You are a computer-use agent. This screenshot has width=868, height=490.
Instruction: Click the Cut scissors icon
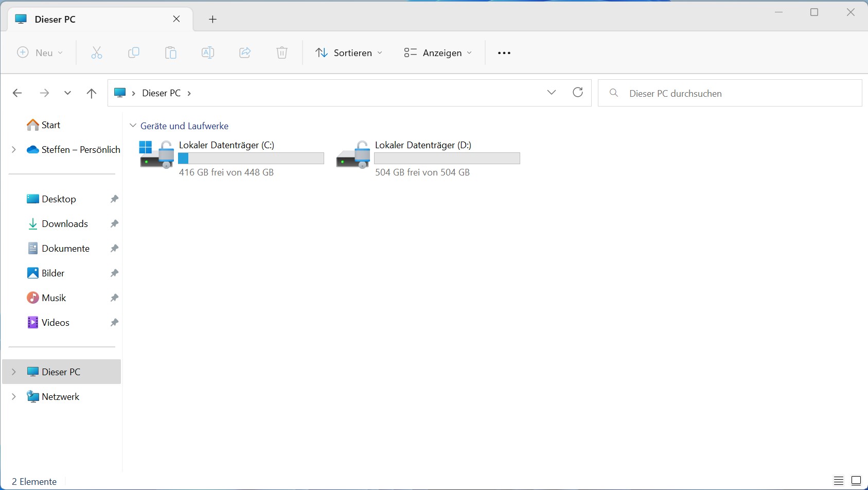tap(97, 52)
